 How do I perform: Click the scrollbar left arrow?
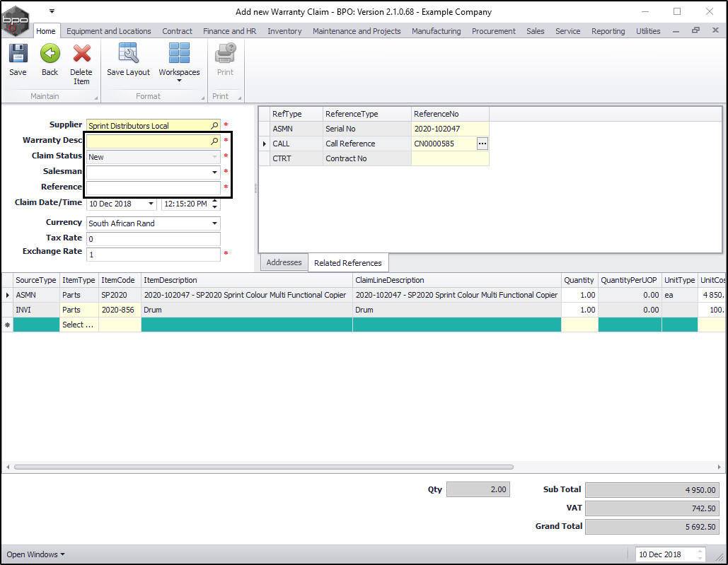[x=7, y=467]
